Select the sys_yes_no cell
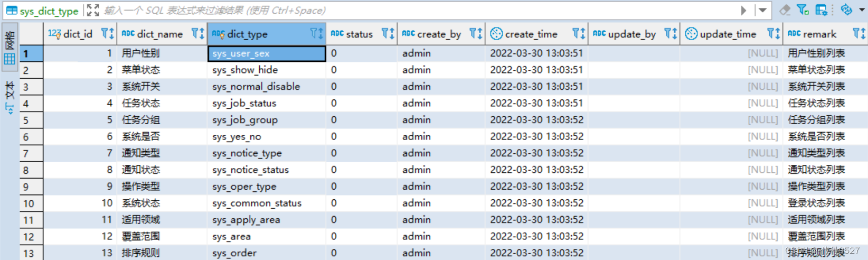The width and height of the screenshot is (868, 260). click(x=267, y=136)
